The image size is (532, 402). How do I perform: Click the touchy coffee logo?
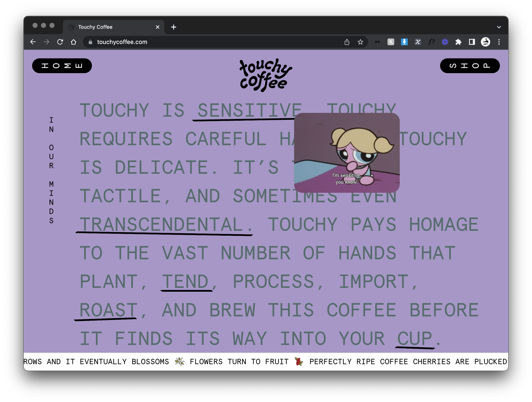tap(266, 75)
